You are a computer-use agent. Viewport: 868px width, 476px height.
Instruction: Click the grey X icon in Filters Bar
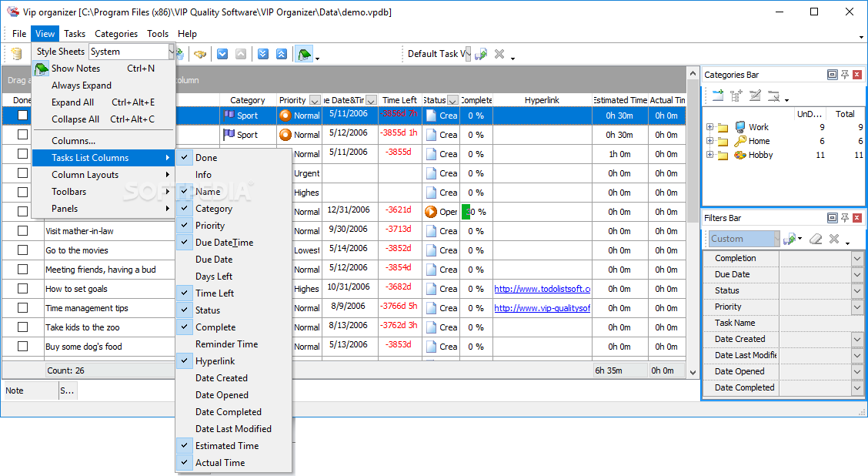pyautogui.click(x=834, y=239)
